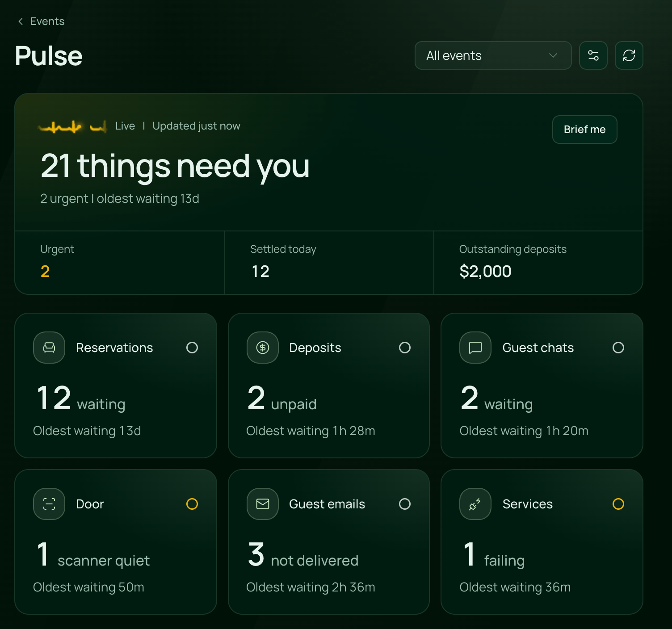The image size is (672, 629).
Task: Refresh the Pulse dashboard
Action: (629, 55)
